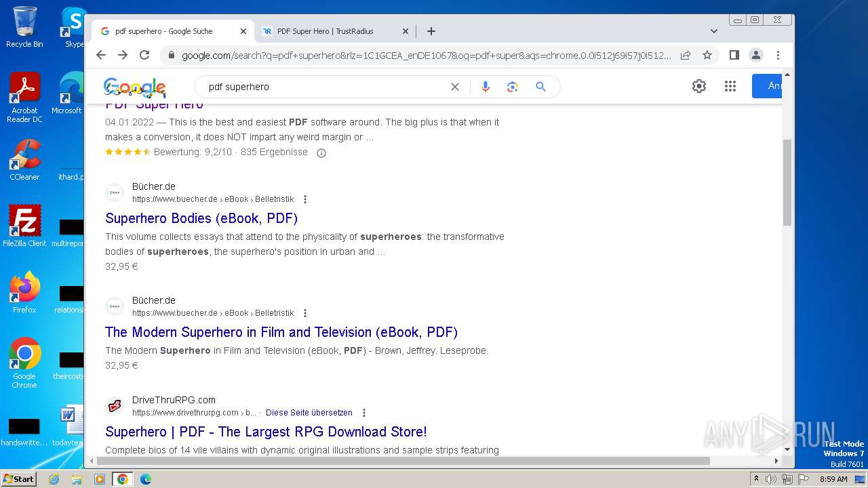Open Microsoft Edge from the taskbar
Viewport: 868px width, 488px height.
tap(146, 479)
